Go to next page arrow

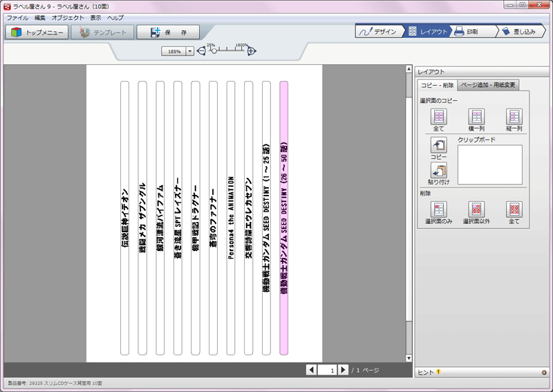click(x=343, y=370)
